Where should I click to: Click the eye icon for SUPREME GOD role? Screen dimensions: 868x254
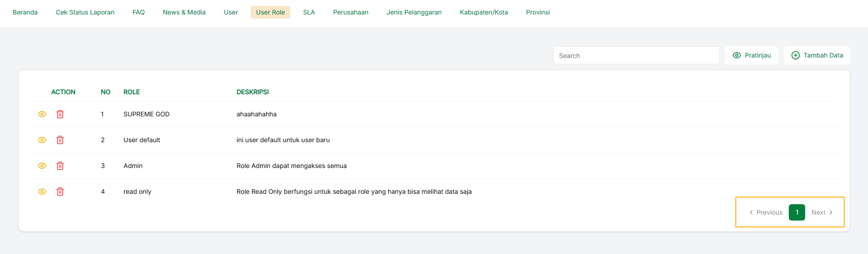42,114
